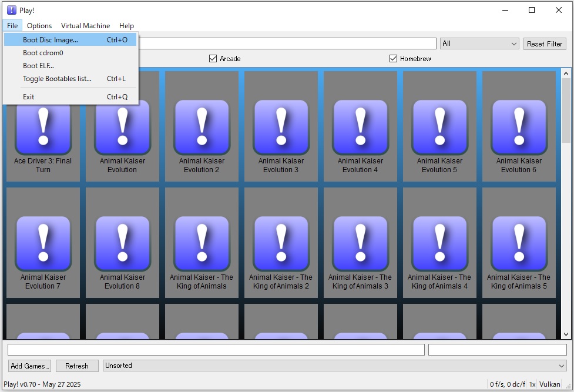The height and width of the screenshot is (392, 574).
Task: Open Animal Kaiser Evolution 8 icon
Action: click(x=122, y=243)
